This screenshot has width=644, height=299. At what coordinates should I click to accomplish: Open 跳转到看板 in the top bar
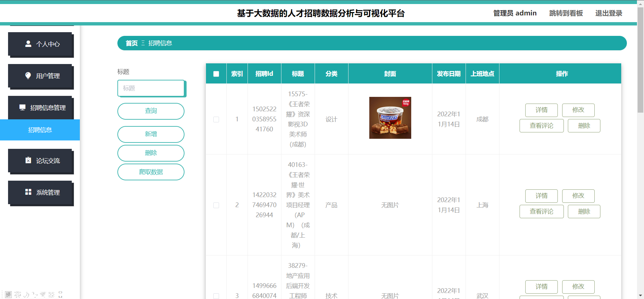coord(566,13)
